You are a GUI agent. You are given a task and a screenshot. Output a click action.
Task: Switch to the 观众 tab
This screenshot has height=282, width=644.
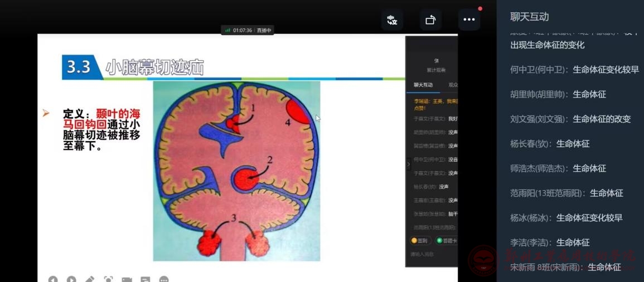point(452,85)
